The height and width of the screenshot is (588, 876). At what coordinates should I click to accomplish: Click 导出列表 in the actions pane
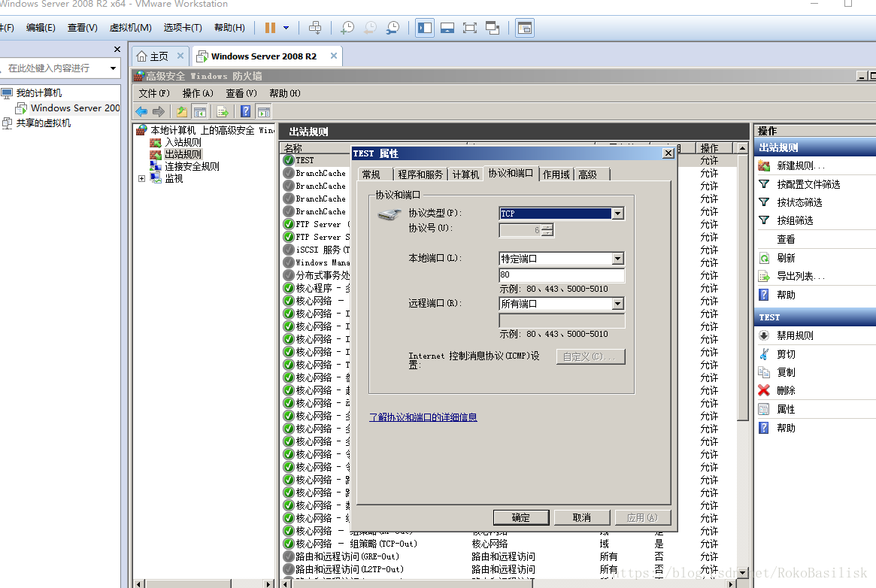tap(800, 276)
